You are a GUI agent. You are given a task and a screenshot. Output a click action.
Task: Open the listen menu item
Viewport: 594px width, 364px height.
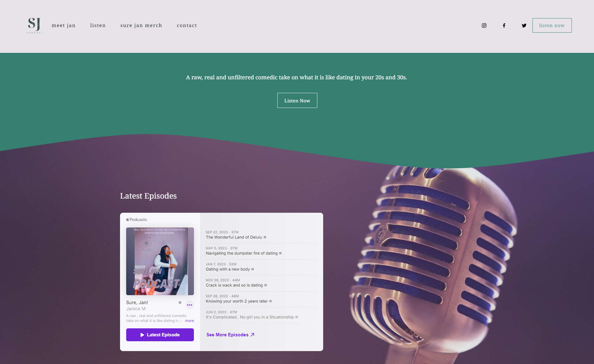(x=98, y=26)
